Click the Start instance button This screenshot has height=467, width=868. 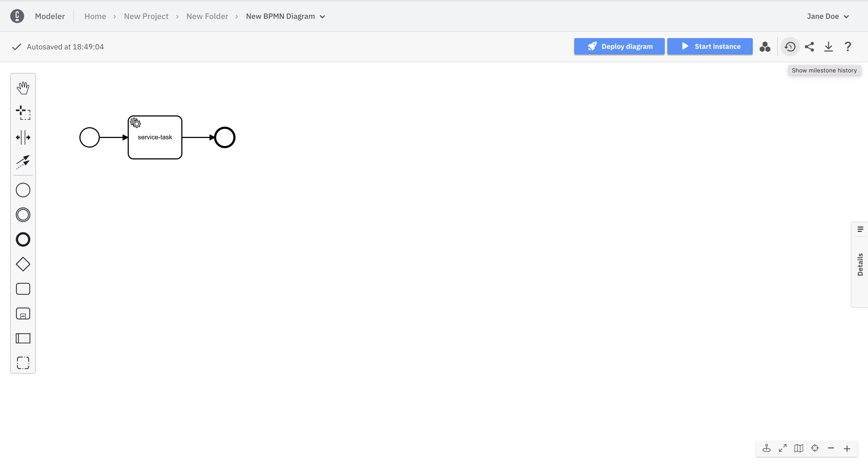(710, 46)
